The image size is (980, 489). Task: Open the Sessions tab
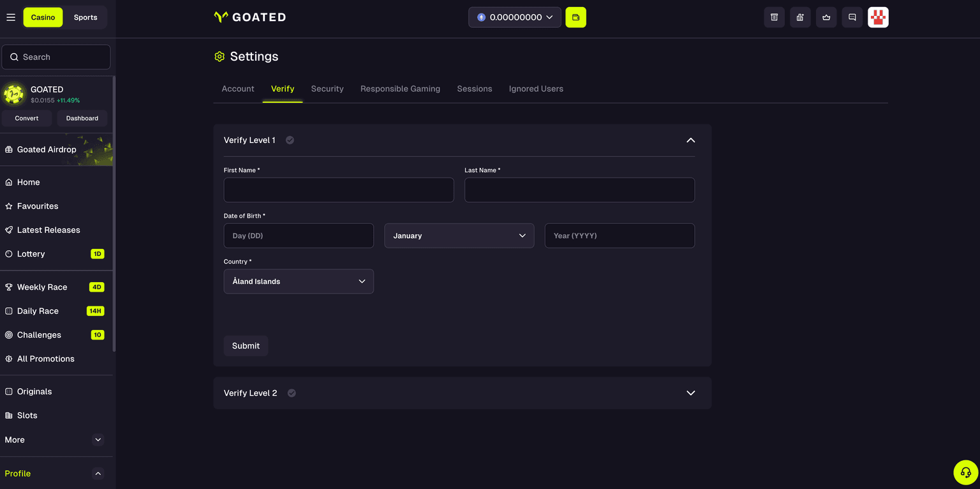[x=475, y=89]
